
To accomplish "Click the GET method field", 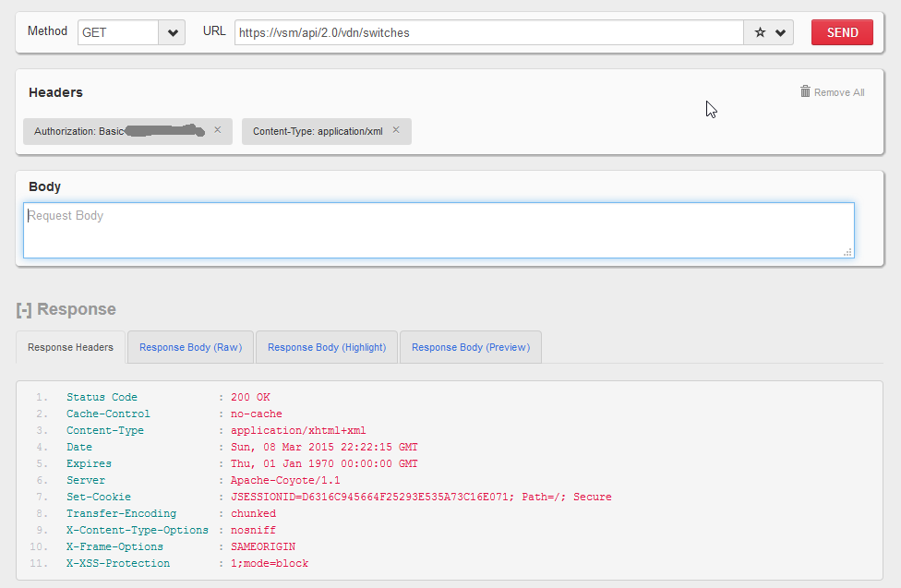I will (118, 32).
